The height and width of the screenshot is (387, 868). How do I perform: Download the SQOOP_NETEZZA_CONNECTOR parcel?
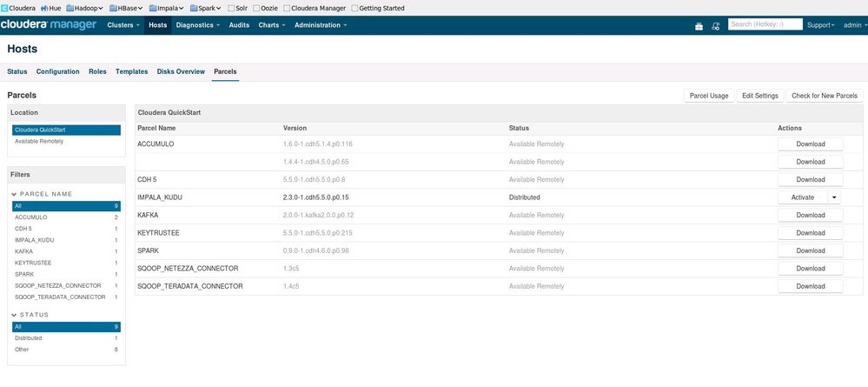811,269
